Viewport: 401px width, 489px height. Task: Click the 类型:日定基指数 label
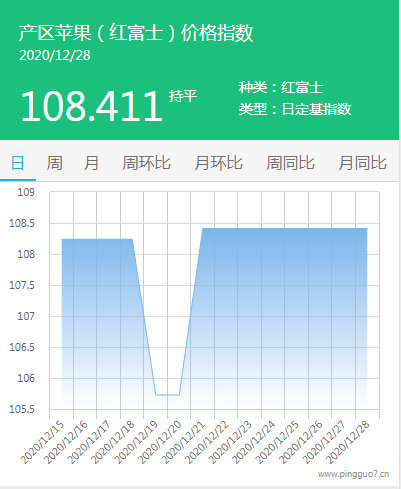point(295,109)
